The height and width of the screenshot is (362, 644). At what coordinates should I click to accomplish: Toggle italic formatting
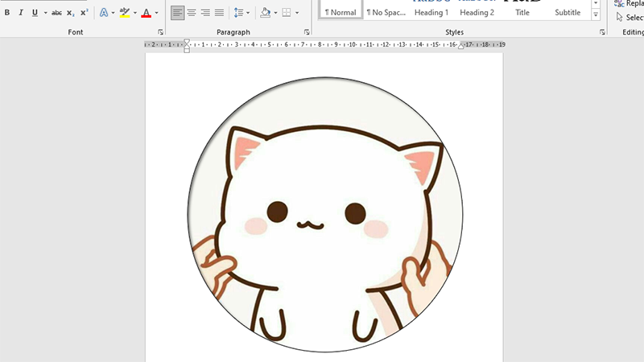(21, 13)
